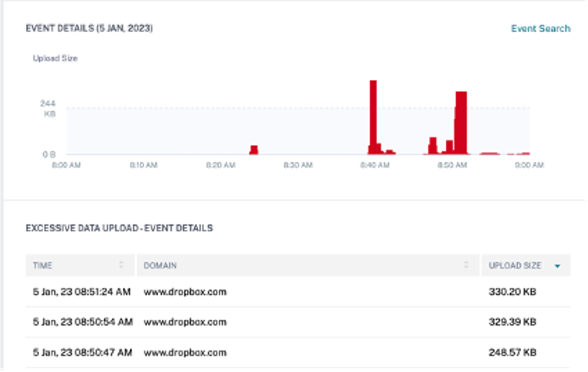This screenshot has width=588, height=372.
Task: Open the 08:50:54 AM event row
Action: tap(82, 322)
